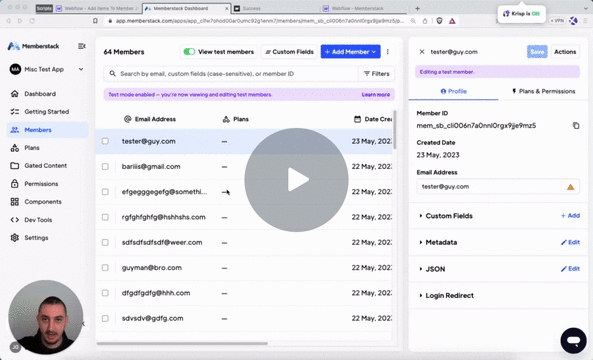Click the presenter webcam bubble
593x360 pixels.
pyautogui.click(x=46, y=317)
